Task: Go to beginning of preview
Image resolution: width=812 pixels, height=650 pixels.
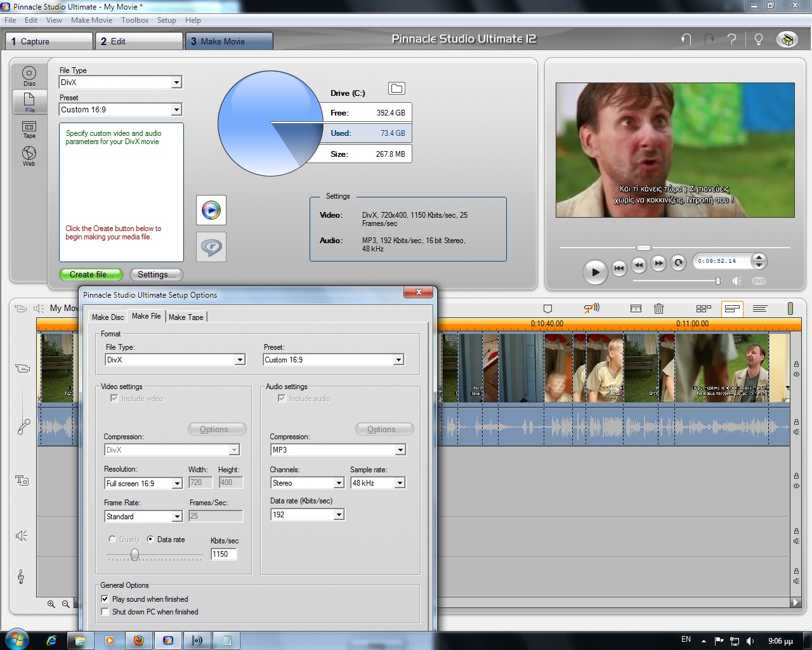Action: point(619,268)
